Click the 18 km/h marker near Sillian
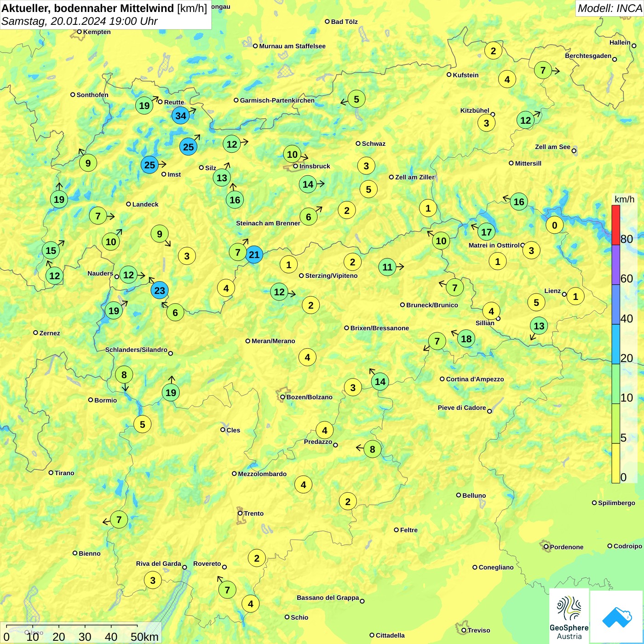The width and height of the screenshot is (644, 644). pos(466,339)
